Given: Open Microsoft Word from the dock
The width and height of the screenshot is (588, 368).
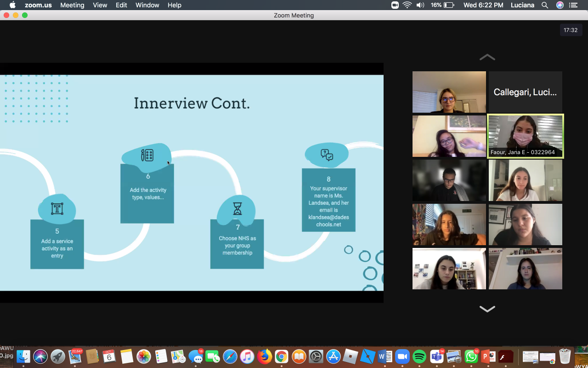Looking at the screenshot, I should point(385,356).
